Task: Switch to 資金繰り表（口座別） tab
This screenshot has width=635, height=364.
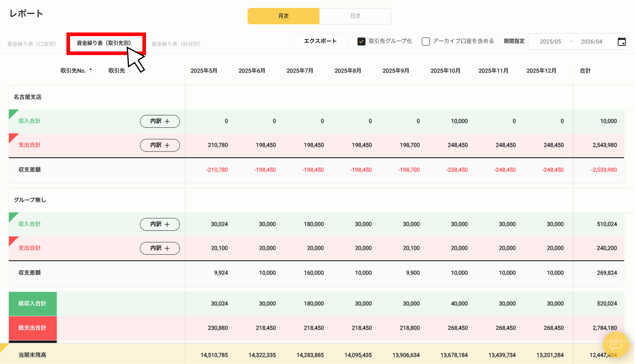Action: [x=32, y=44]
